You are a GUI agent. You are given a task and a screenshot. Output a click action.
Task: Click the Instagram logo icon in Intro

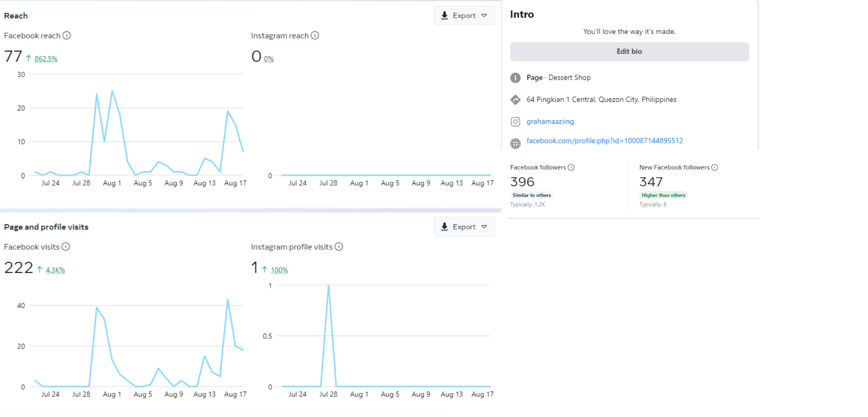point(515,122)
